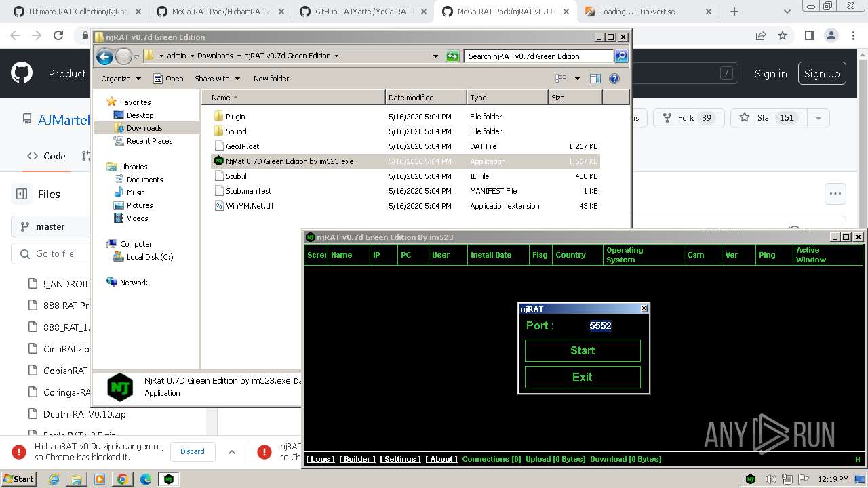Toggle the preview pane icon
The height and width of the screenshot is (488, 868).
point(595,79)
